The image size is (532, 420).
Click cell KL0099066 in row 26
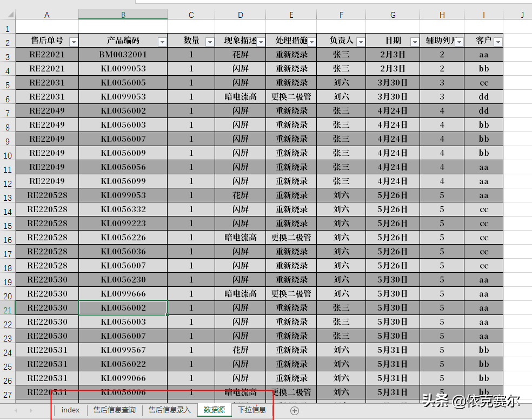coord(123,378)
